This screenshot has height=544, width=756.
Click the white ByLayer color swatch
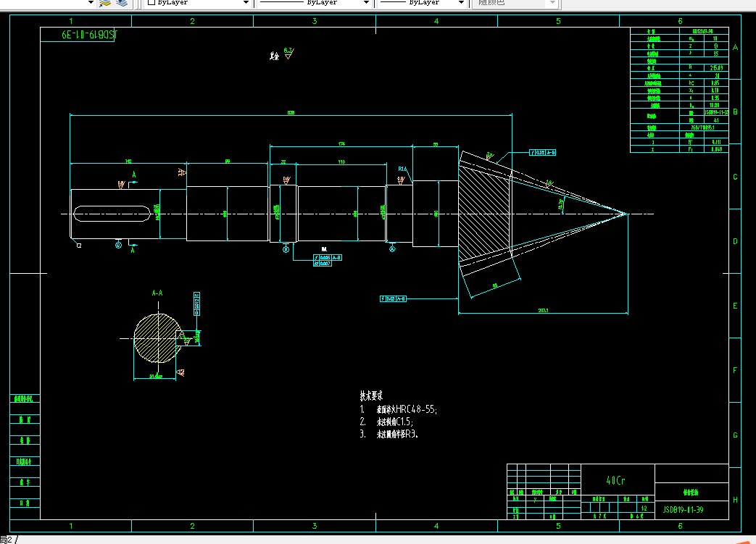[x=151, y=2]
